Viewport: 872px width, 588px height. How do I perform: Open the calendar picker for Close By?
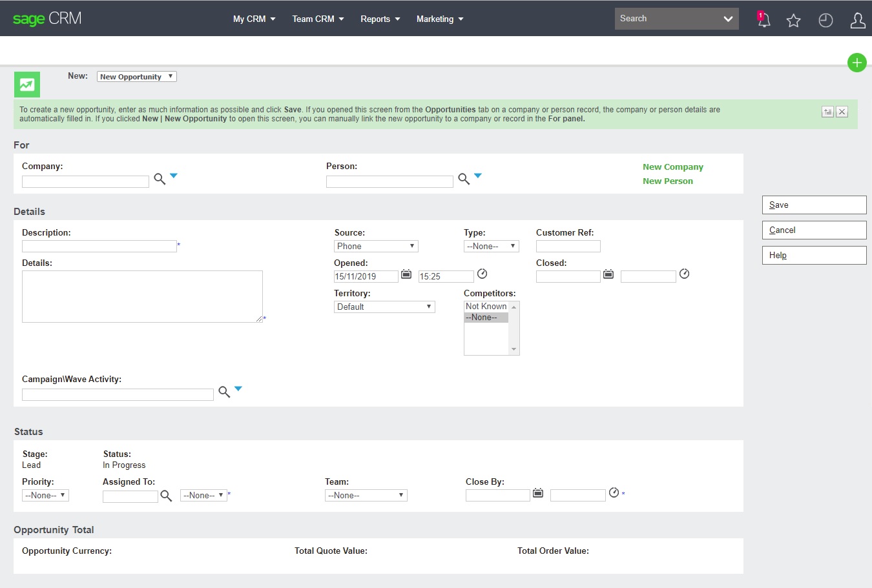tap(538, 492)
